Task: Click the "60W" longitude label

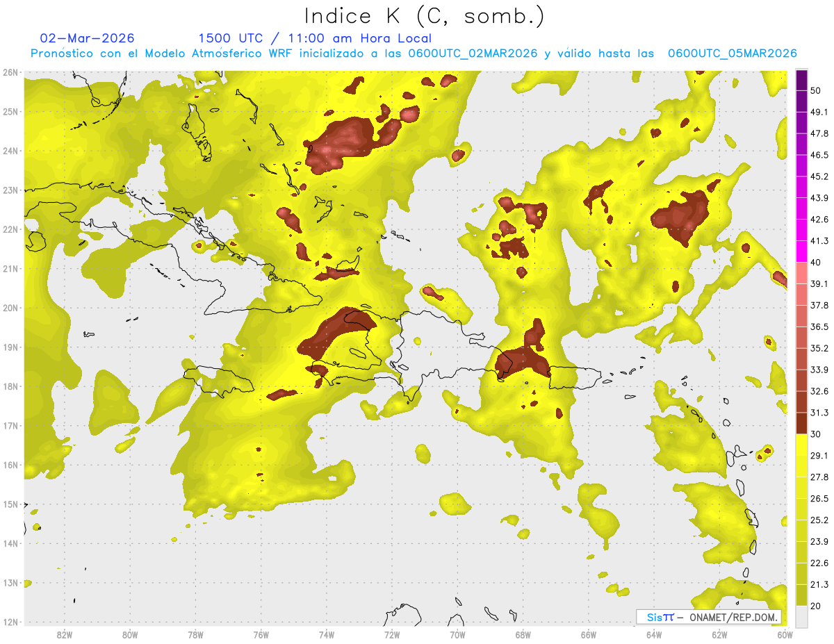Action: pos(785,635)
